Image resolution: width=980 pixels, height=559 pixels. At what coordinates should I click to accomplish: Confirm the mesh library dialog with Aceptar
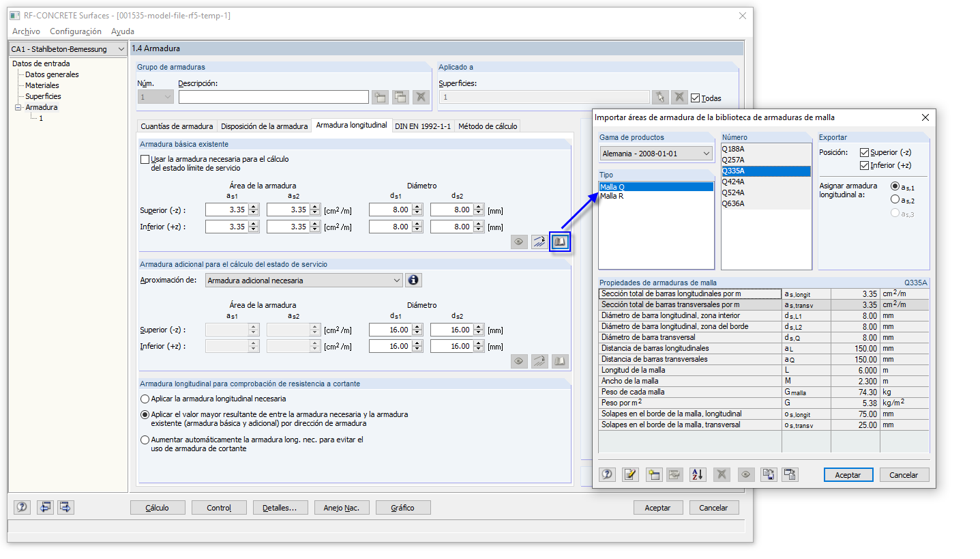848,475
